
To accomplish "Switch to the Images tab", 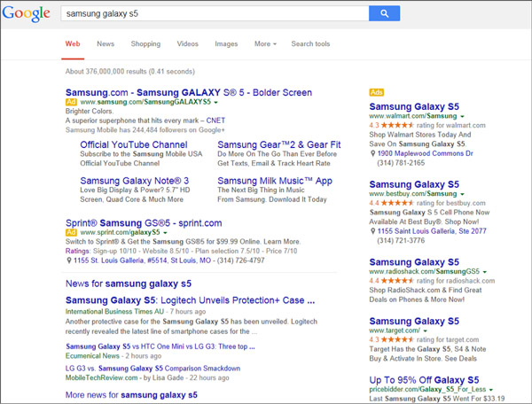I will click(x=226, y=43).
